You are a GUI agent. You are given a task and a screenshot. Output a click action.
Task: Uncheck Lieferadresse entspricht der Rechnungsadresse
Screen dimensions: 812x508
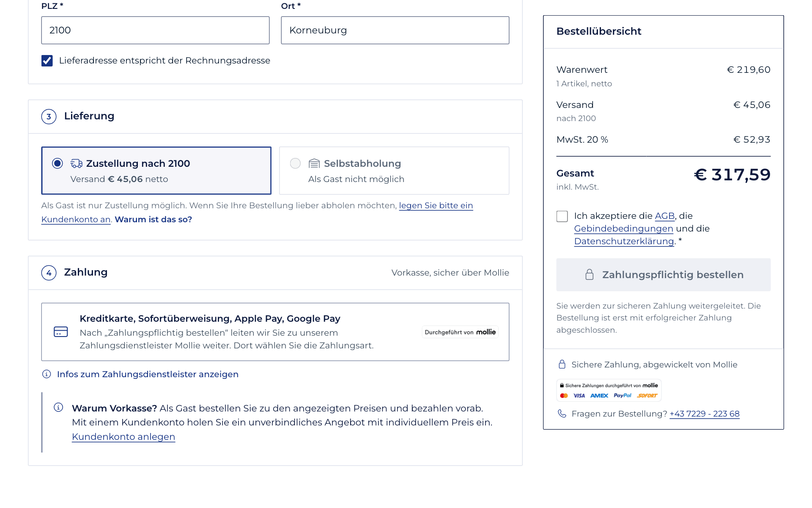pyautogui.click(x=47, y=61)
